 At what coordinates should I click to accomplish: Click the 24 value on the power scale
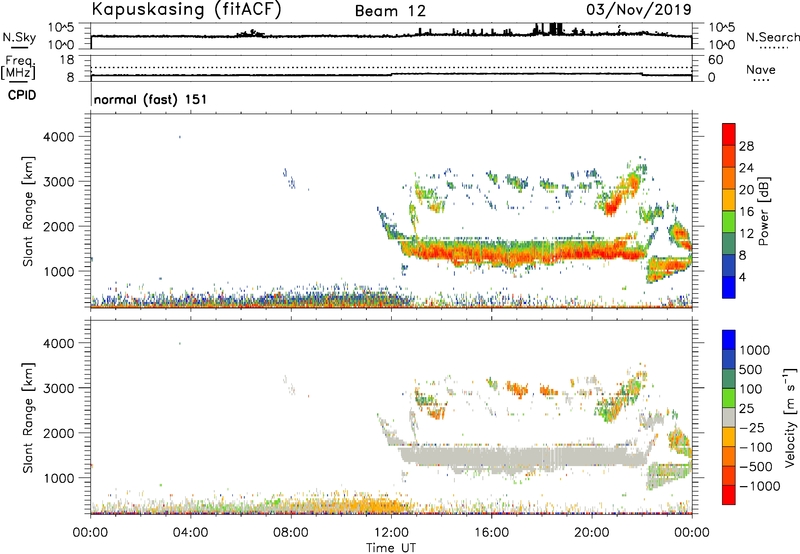(x=746, y=168)
